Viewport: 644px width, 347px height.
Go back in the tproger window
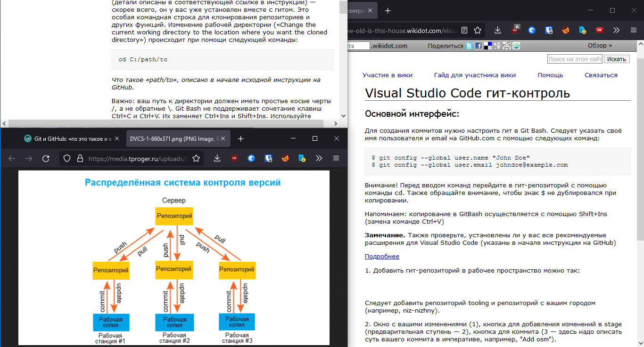[x=12, y=159]
